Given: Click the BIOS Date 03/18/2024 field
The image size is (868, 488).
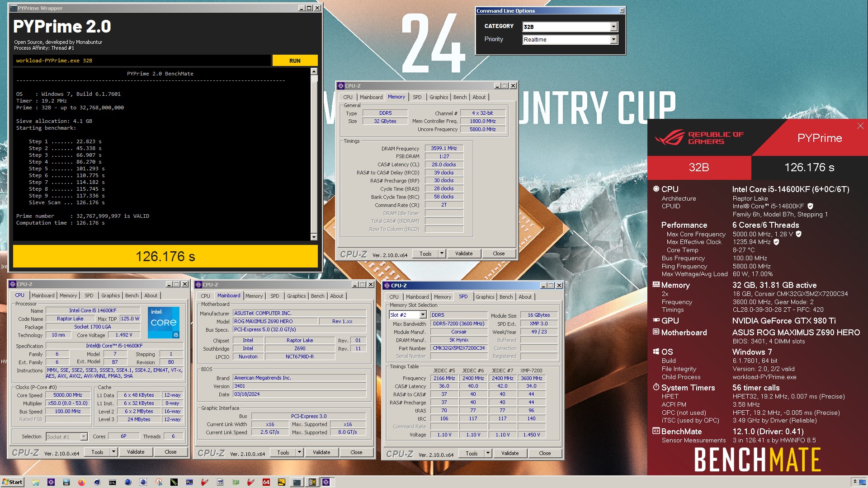Looking at the screenshot, I should [299, 394].
